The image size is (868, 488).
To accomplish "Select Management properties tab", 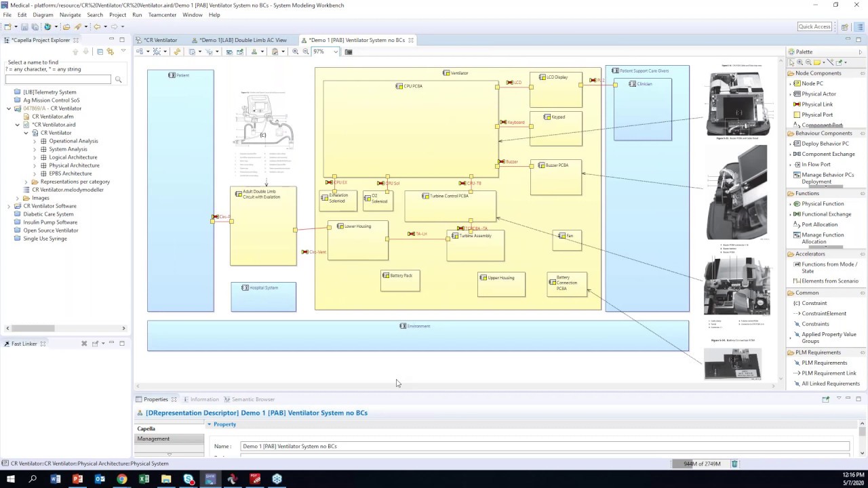I will click(x=170, y=439).
